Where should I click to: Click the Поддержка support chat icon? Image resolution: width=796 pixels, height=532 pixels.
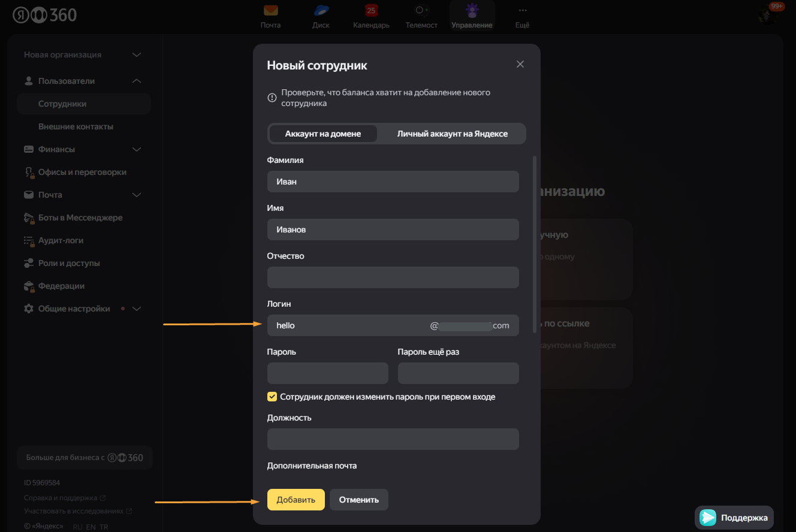708,518
